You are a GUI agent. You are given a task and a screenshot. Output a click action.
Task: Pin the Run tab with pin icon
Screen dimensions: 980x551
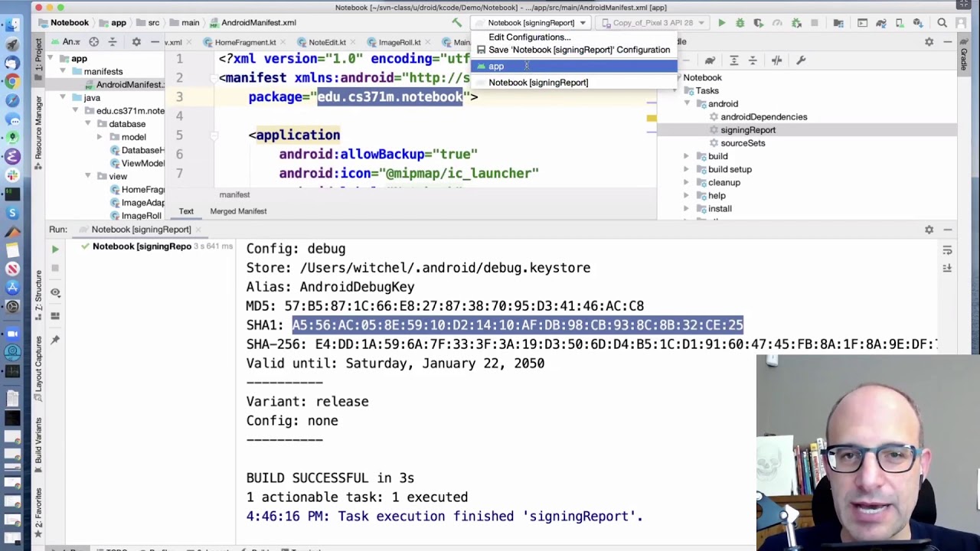[55, 339]
